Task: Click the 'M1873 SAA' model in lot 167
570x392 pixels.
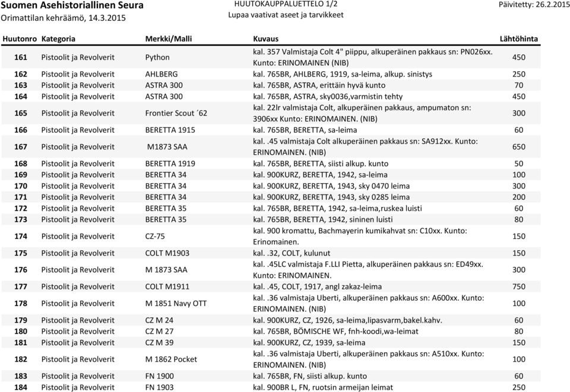Action: 167,146
